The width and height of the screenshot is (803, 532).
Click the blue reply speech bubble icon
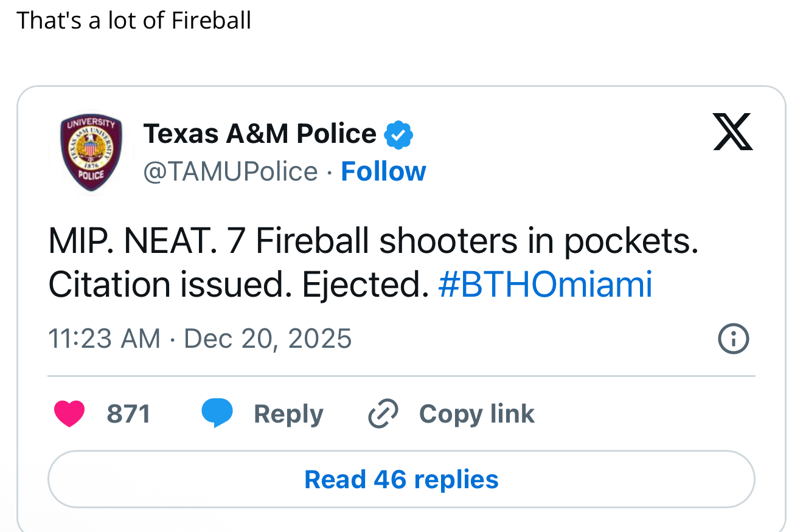point(217,413)
